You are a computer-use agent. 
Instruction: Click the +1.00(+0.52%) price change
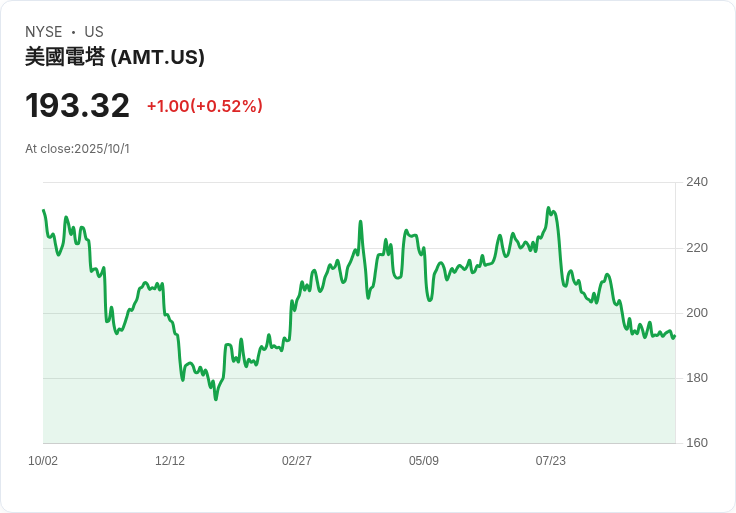204,106
